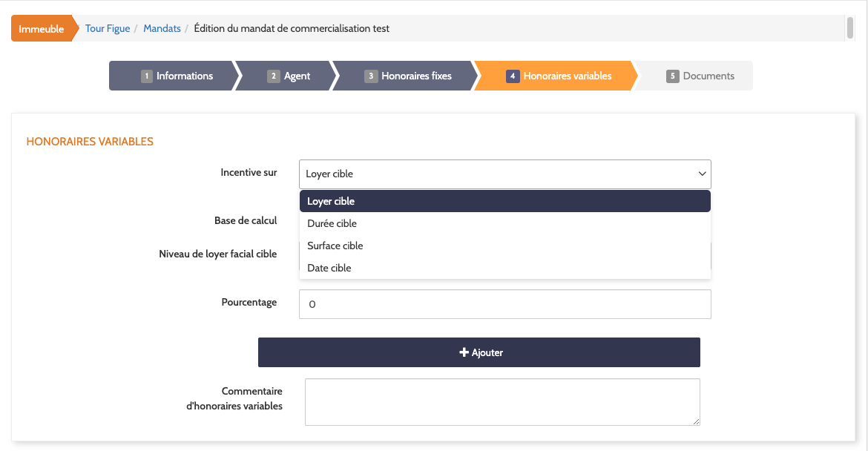Click the step 4 number badge
This screenshot has height=451, width=868.
coord(513,76)
